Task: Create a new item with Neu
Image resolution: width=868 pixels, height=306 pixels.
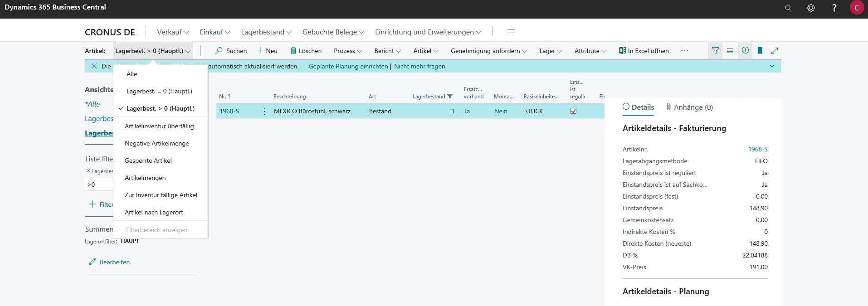Action: [267, 51]
